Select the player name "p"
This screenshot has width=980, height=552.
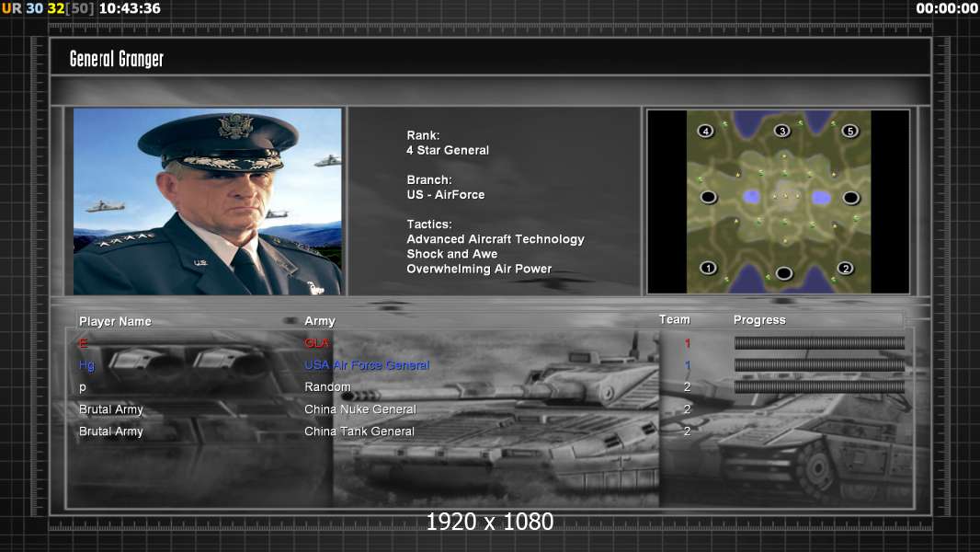click(83, 387)
